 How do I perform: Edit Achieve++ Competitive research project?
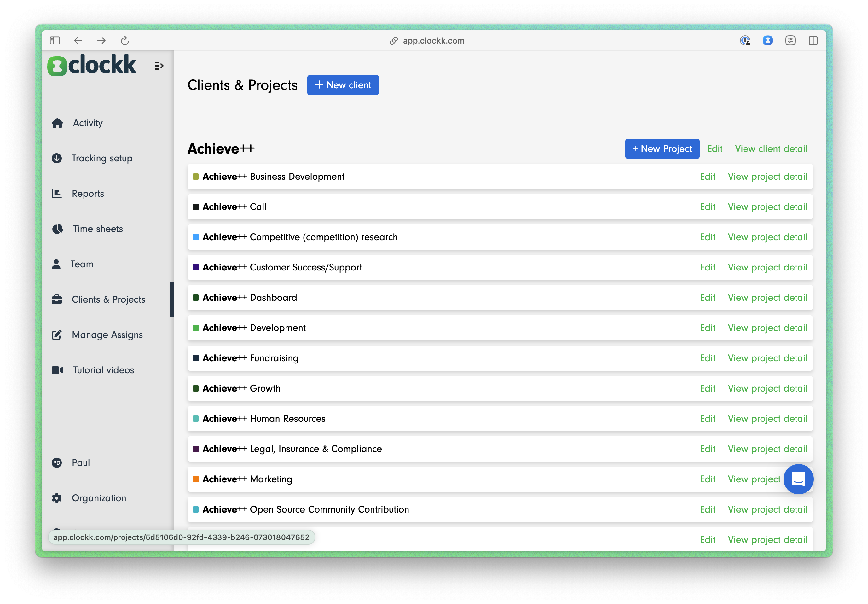[x=708, y=237]
